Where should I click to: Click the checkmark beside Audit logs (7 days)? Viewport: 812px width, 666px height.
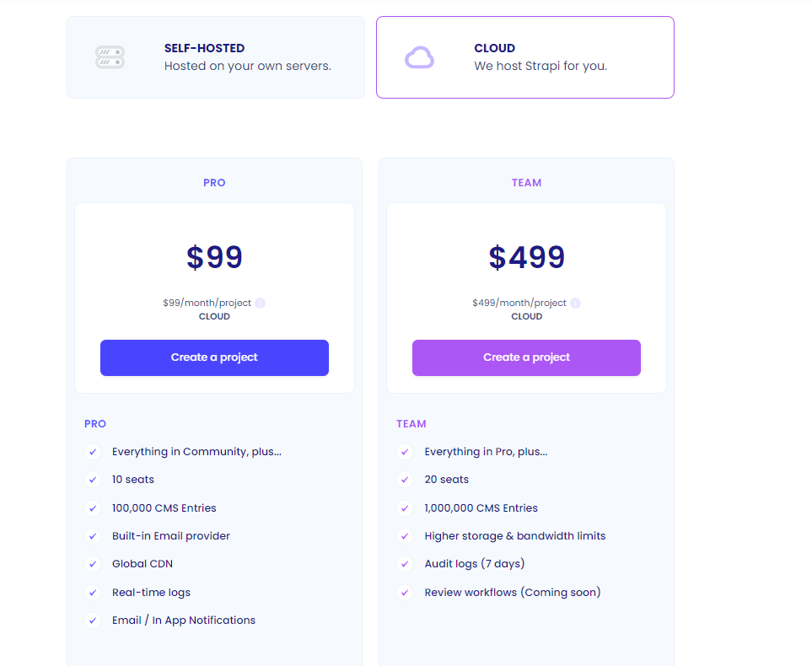[405, 564]
